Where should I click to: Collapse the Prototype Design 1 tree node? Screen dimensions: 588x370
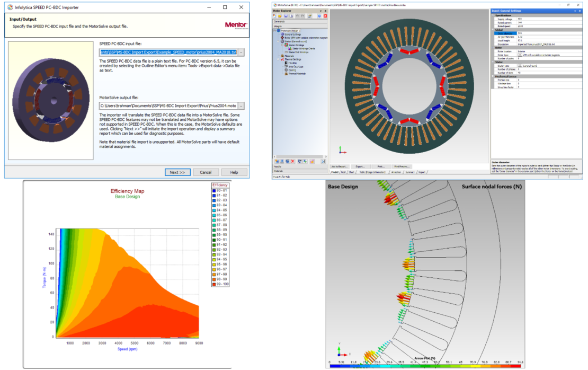pyautogui.click(x=274, y=30)
